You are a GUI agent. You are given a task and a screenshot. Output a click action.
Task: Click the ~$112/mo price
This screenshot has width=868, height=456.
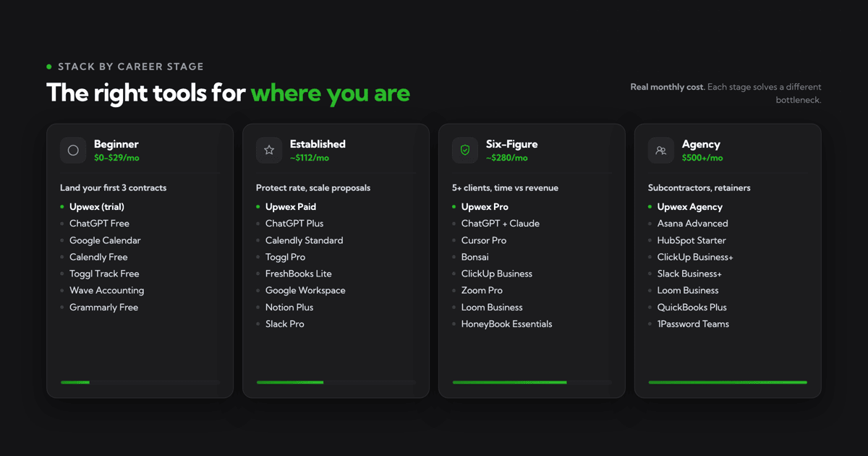[x=310, y=158]
